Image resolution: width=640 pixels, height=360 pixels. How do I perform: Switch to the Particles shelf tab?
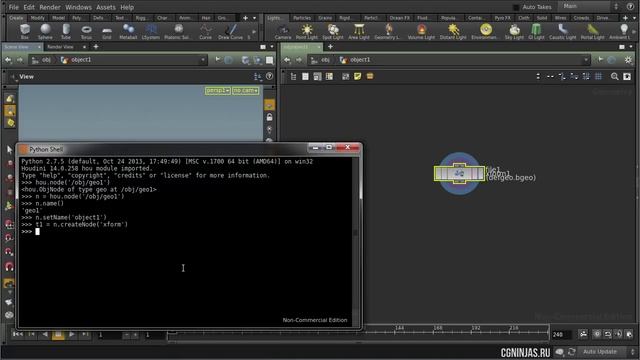pyautogui.click(x=302, y=18)
